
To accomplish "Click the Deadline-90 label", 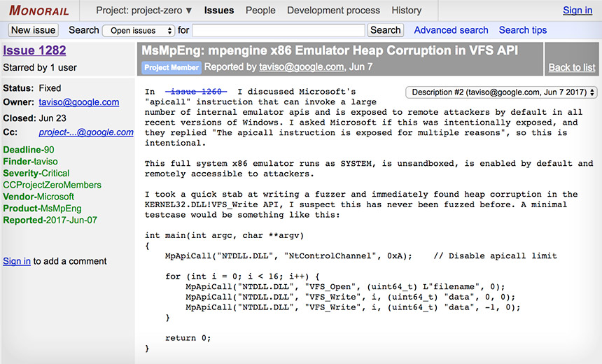I will pyautogui.click(x=29, y=150).
